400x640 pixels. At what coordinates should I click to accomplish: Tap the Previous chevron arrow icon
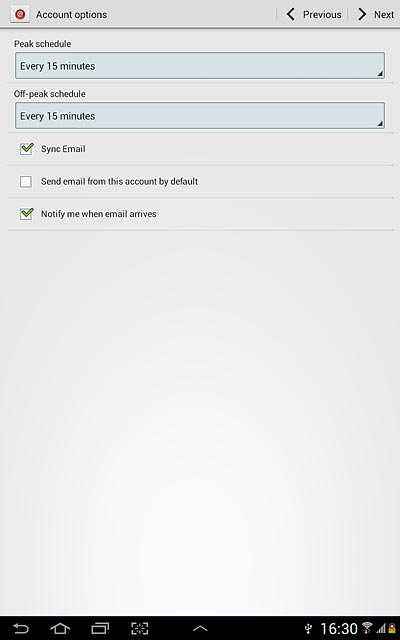coord(291,15)
